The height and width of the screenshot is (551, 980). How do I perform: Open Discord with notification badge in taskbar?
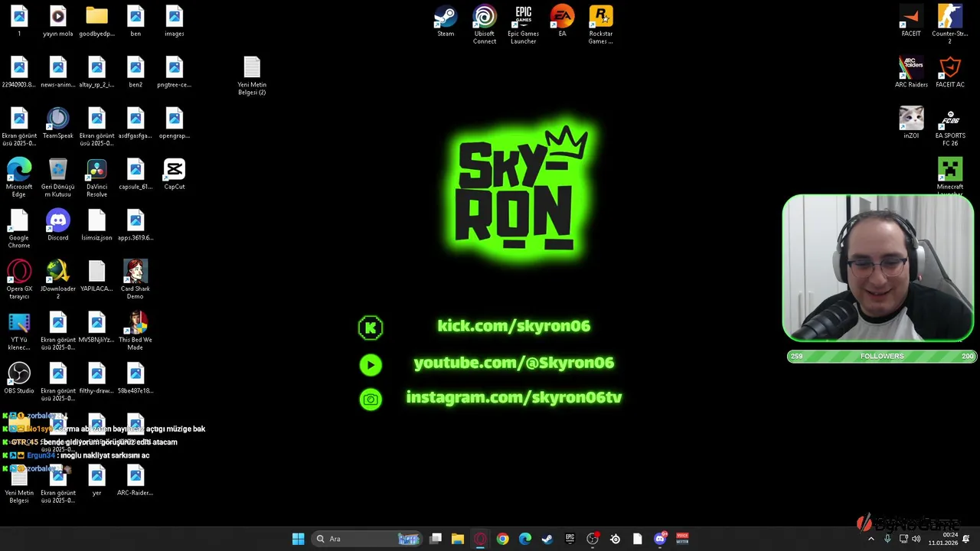[660, 539]
